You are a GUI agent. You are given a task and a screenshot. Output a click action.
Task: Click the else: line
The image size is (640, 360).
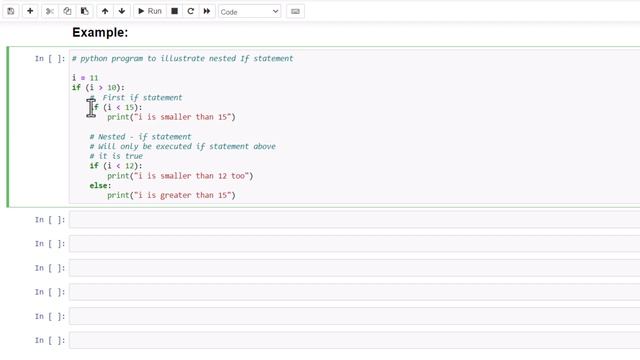point(100,186)
